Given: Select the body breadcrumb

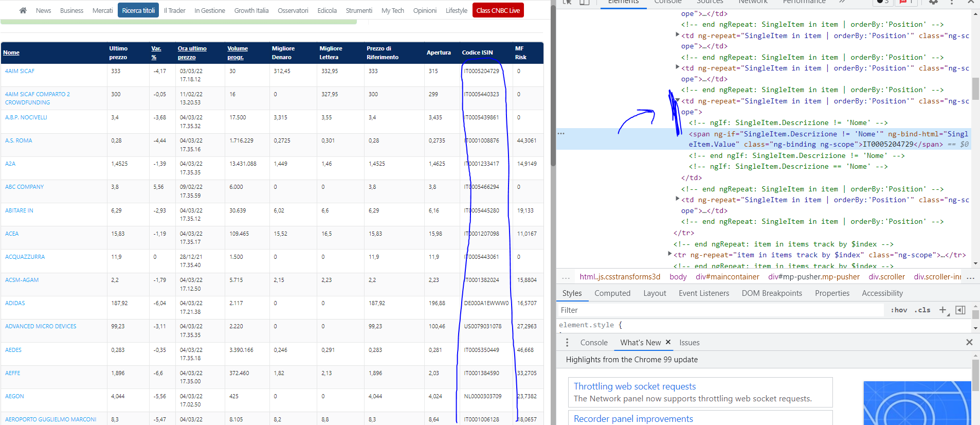Looking at the screenshot, I should pos(678,277).
